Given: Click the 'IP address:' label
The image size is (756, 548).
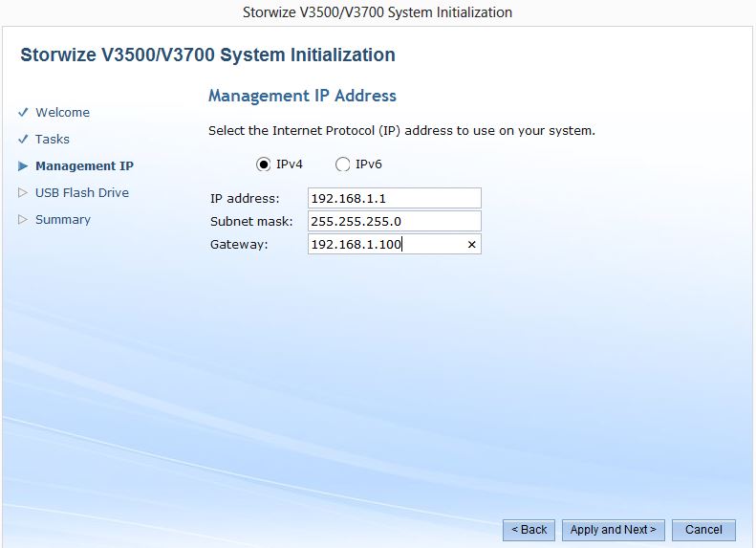Looking at the screenshot, I should click(245, 198).
